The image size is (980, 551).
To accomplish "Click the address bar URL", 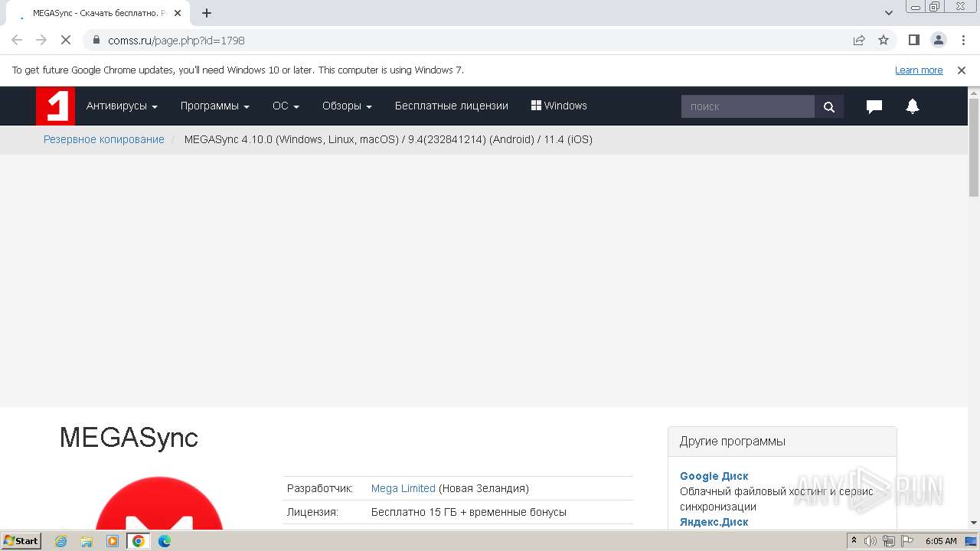I will click(176, 40).
